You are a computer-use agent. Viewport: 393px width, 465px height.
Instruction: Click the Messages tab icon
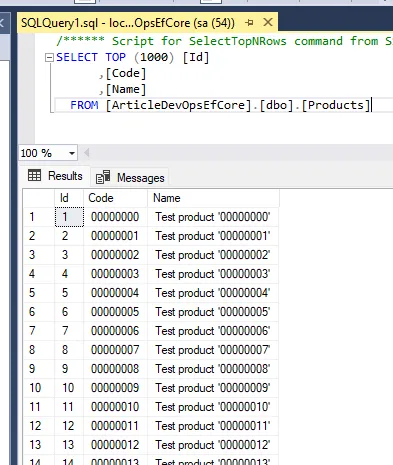click(x=103, y=177)
